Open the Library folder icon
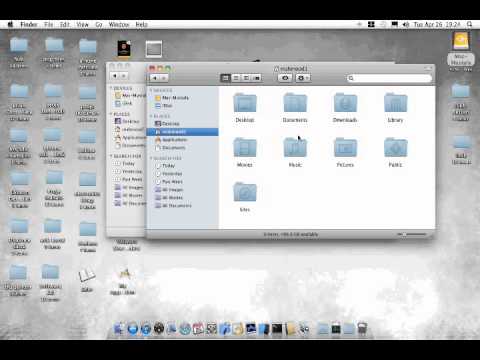Screen dimensions: 480x360 [x=395, y=103]
